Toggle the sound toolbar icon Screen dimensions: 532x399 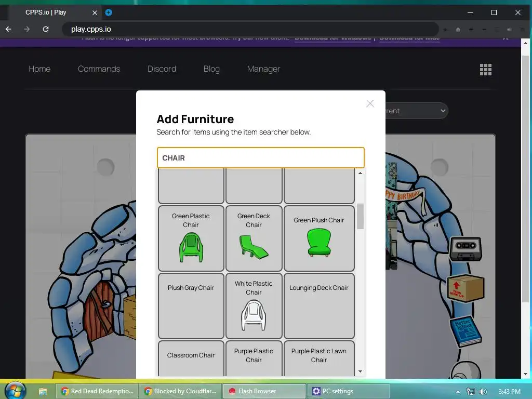pyautogui.click(x=509, y=30)
